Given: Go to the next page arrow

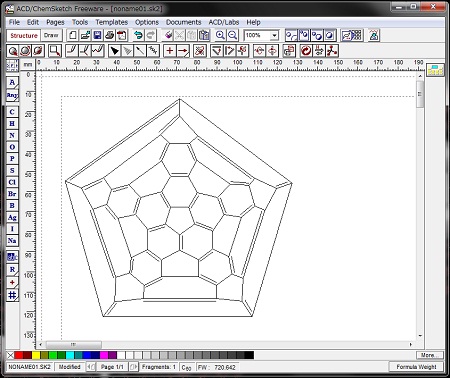Looking at the screenshot, I should click(133, 367).
